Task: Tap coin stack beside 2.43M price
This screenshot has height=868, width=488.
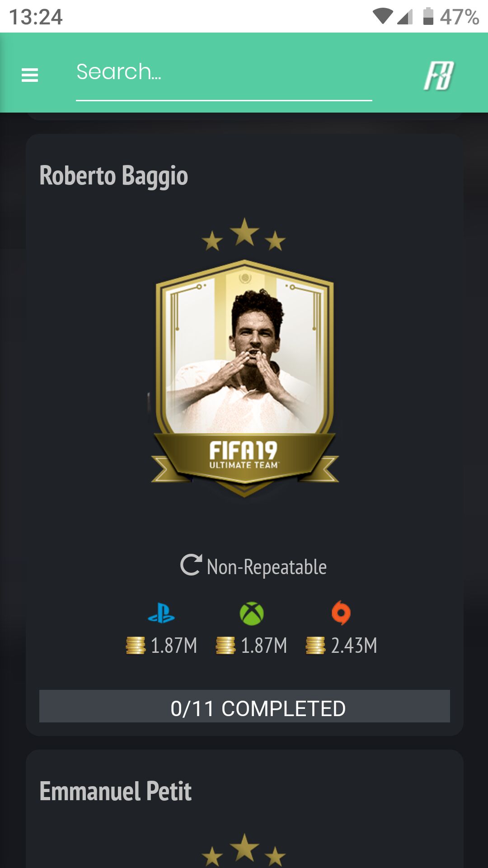Action: (x=315, y=645)
